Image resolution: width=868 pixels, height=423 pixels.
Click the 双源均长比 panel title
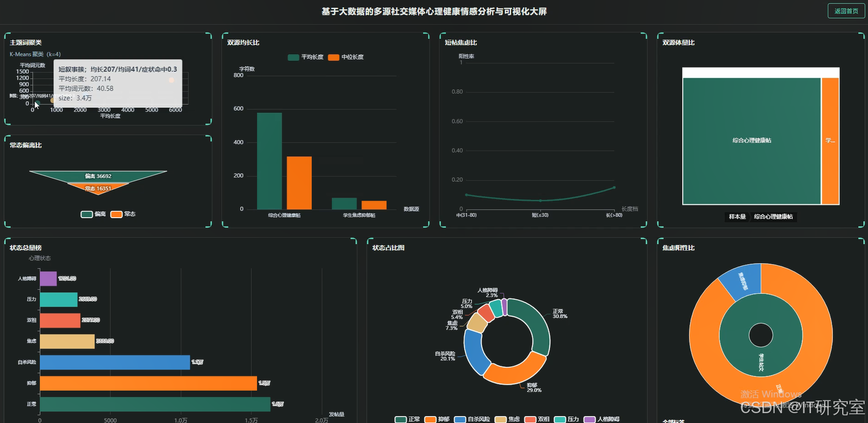tap(243, 43)
